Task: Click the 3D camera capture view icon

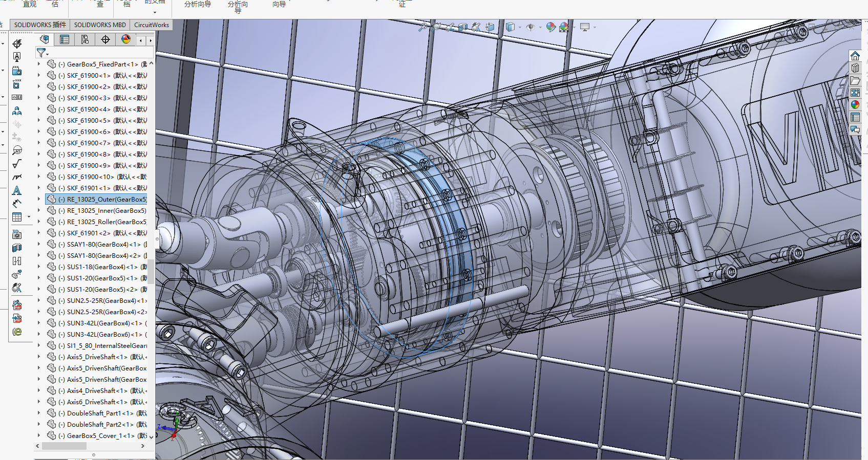Action: pos(17,234)
